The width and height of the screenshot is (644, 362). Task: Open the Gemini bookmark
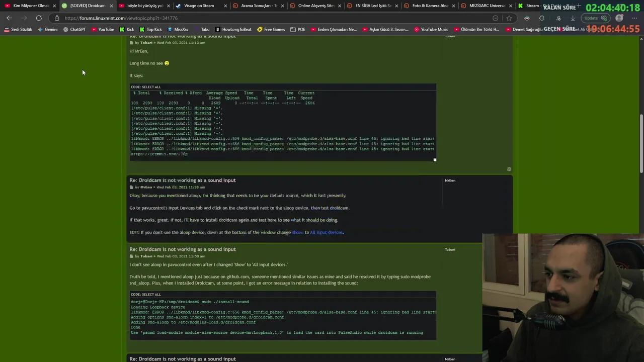click(x=48, y=30)
